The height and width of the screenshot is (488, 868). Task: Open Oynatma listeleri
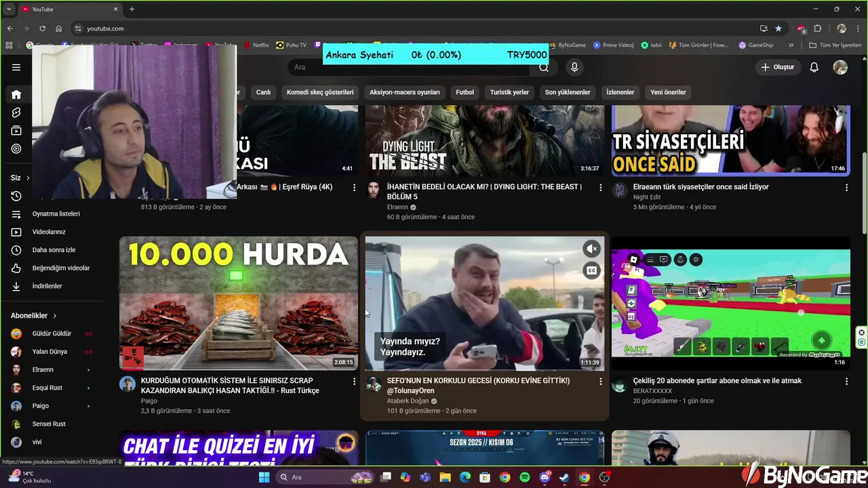tap(54, 213)
